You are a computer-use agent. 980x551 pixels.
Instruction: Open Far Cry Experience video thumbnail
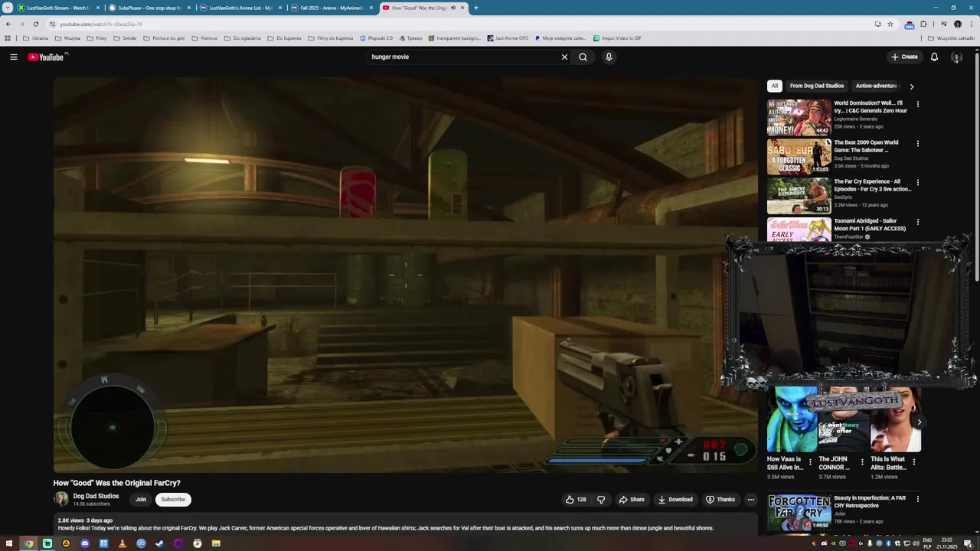click(x=799, y=196)
